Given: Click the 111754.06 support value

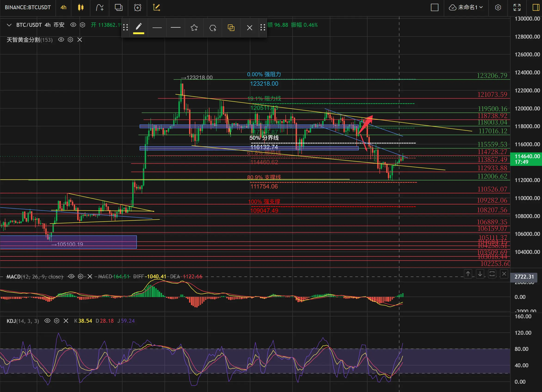Looking at the screenshot, I should tap(264, 186).
